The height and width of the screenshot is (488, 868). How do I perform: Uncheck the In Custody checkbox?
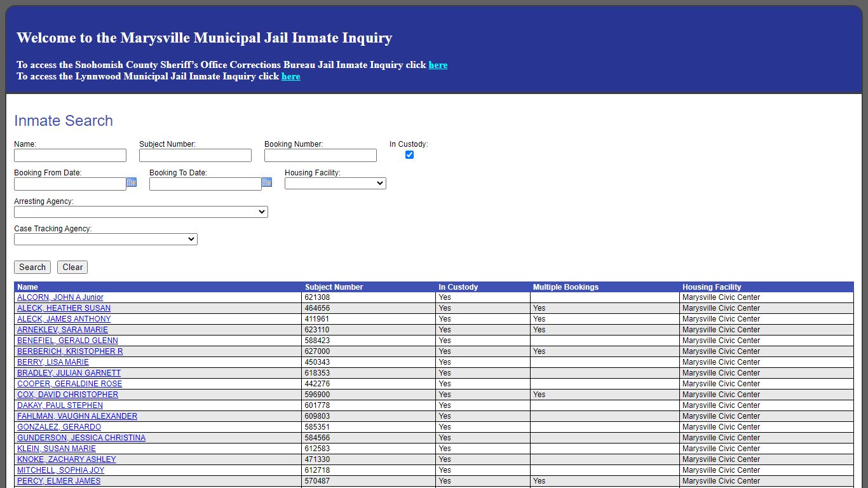[409, 154]
